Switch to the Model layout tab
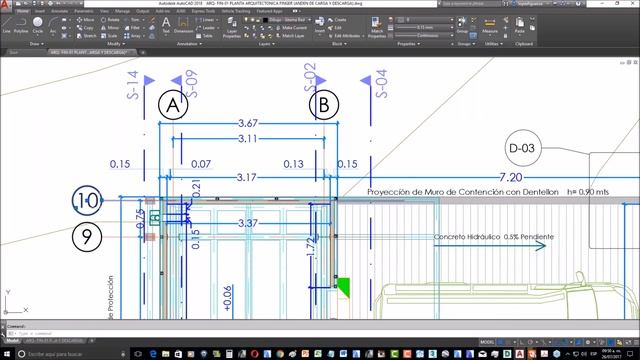 click(12, 340)
